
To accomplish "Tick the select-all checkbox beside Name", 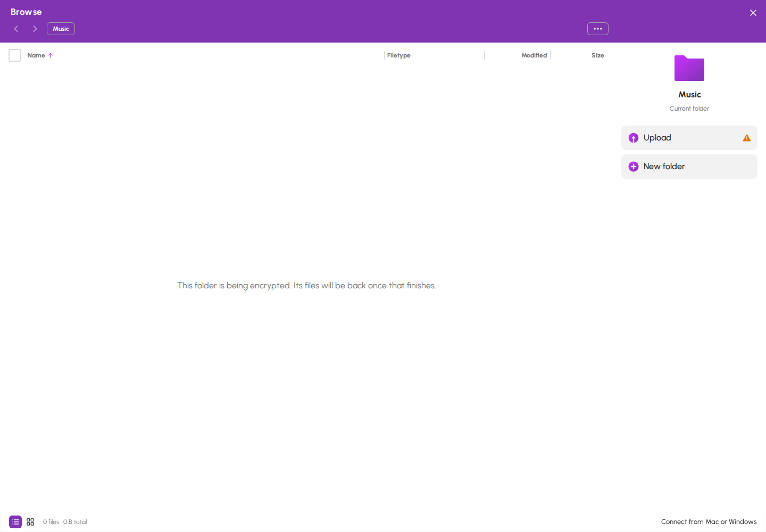I will pos(15,55).
